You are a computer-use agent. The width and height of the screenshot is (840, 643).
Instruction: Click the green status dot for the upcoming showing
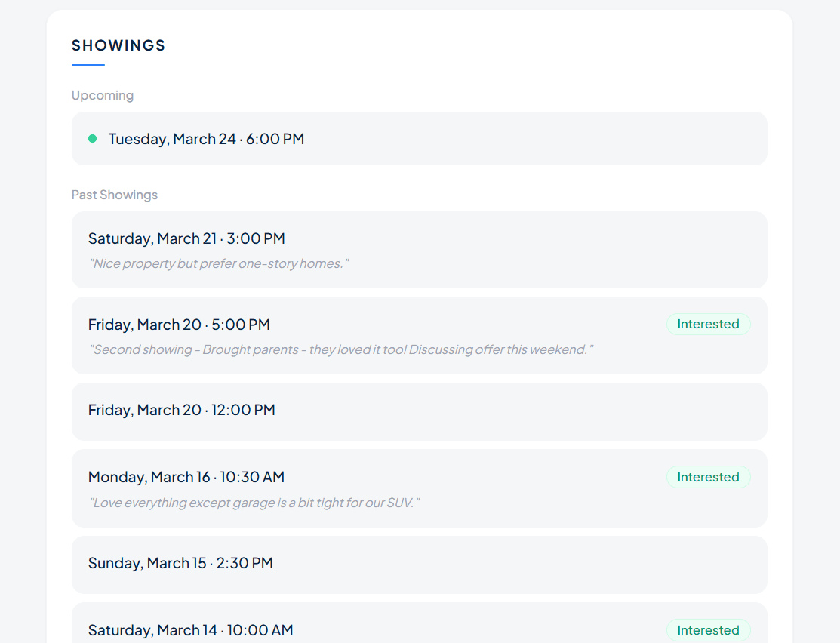93,139
